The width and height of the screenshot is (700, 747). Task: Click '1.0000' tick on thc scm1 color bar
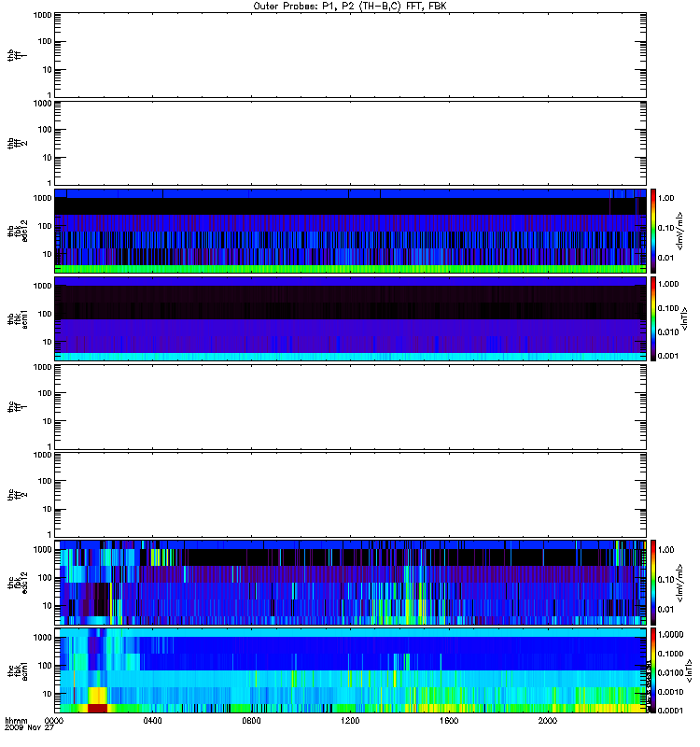(670, 635)
